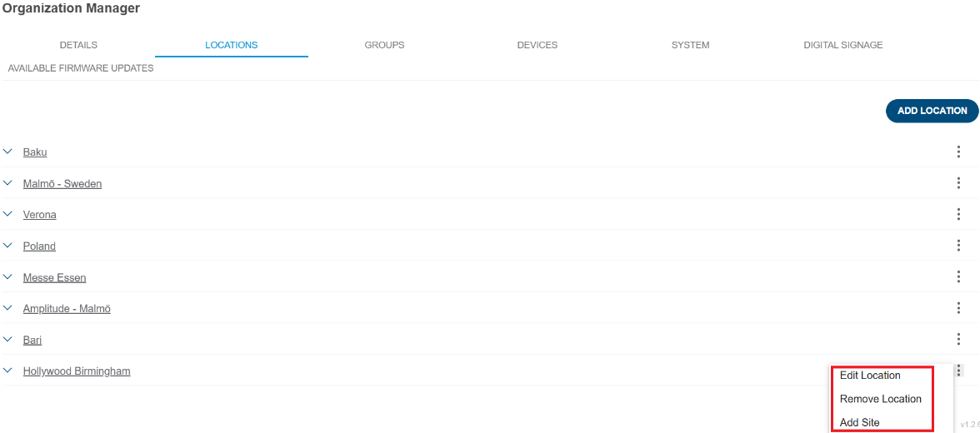Viewport: 980px width, 433px height.
Task: Select Remove Location in the popup menu
Action: coord(880,399)
